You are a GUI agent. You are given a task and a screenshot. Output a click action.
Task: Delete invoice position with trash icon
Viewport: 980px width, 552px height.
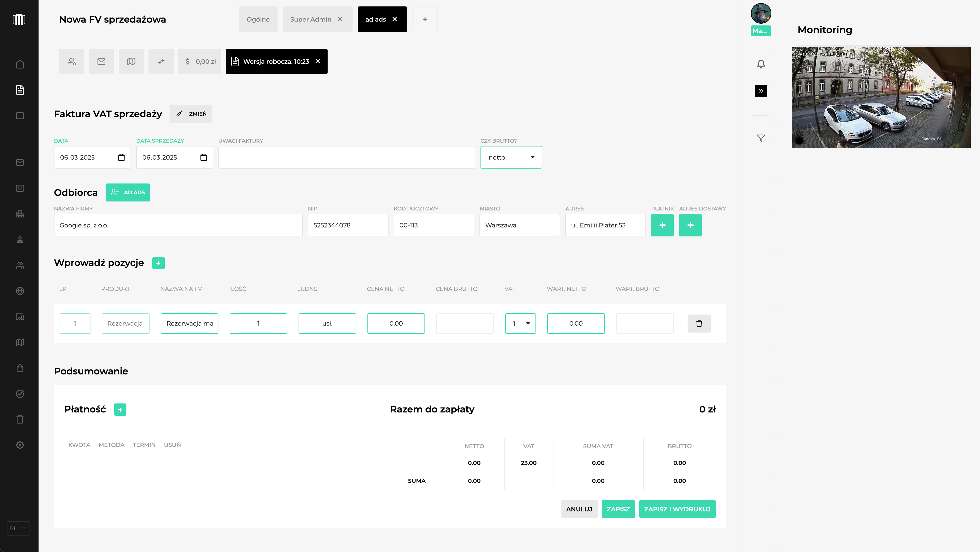pos(699,323)
